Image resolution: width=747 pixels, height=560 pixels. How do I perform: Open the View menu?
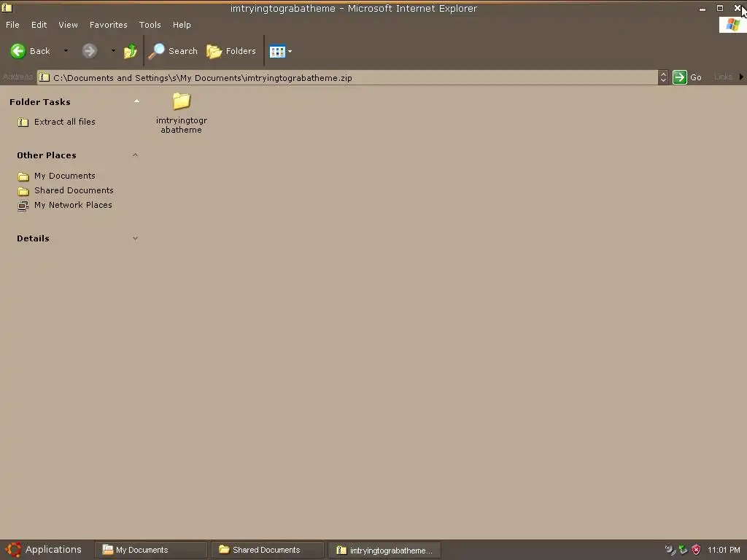(x=68, y=25)
